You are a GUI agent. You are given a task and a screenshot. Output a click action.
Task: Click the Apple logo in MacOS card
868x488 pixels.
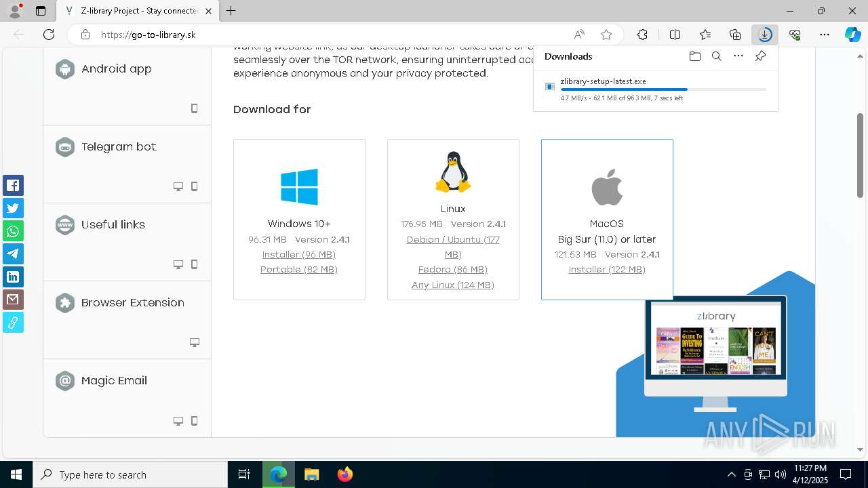[x=607, y=187]
